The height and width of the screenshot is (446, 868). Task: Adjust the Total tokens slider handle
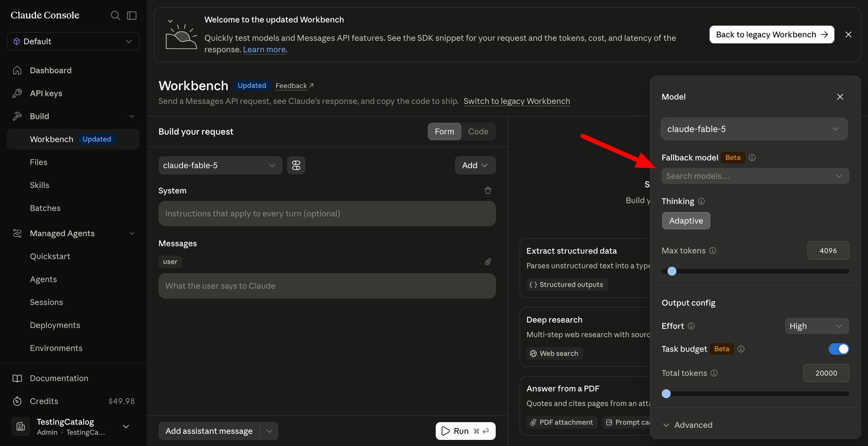click(x=666, y=394)
